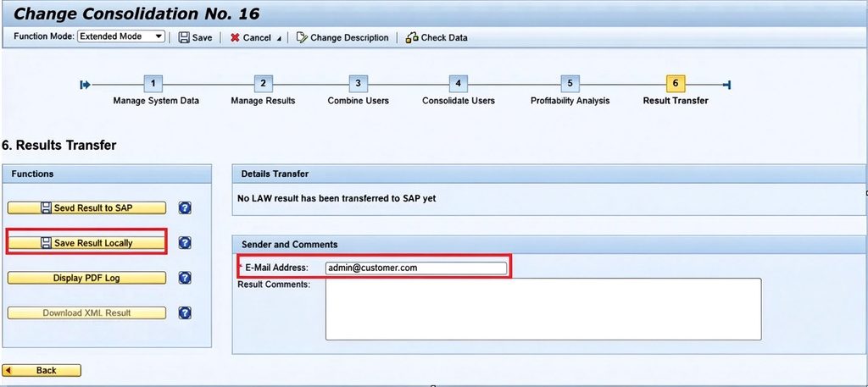
Task: Go to step 5 Profitability Analysis
Action: [570, 84]
